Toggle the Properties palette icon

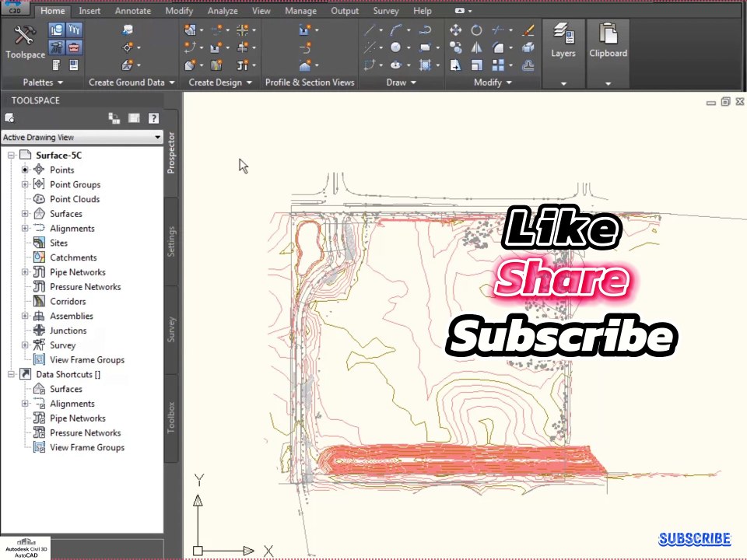[56, 65]
